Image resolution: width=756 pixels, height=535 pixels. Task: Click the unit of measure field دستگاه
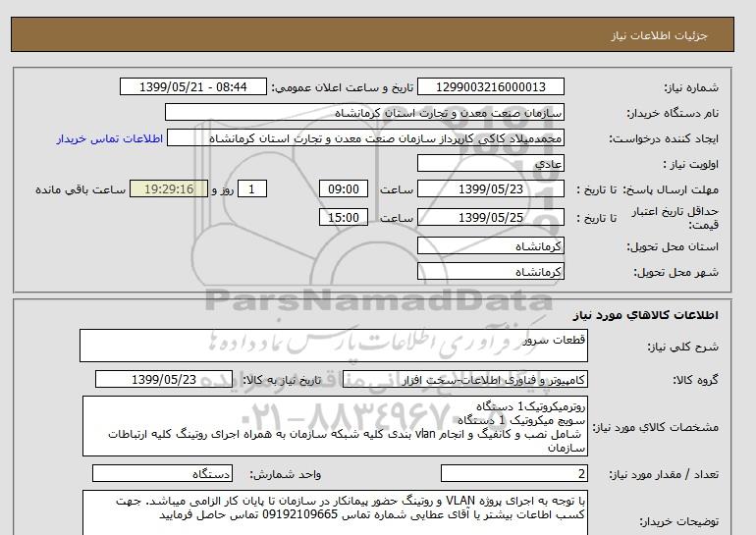(162, 474)
